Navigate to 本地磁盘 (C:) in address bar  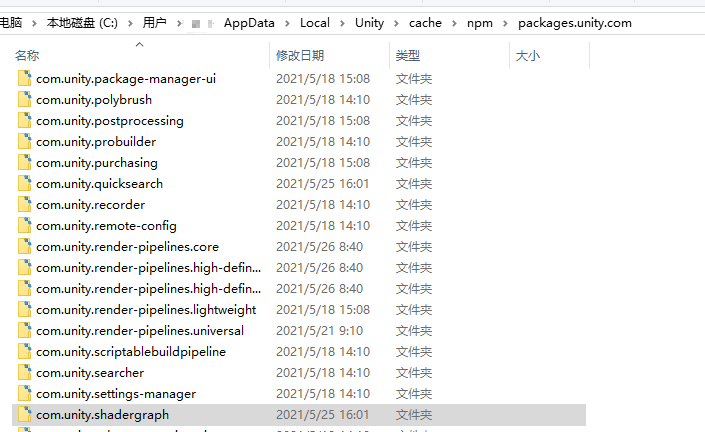pos(82,22)
